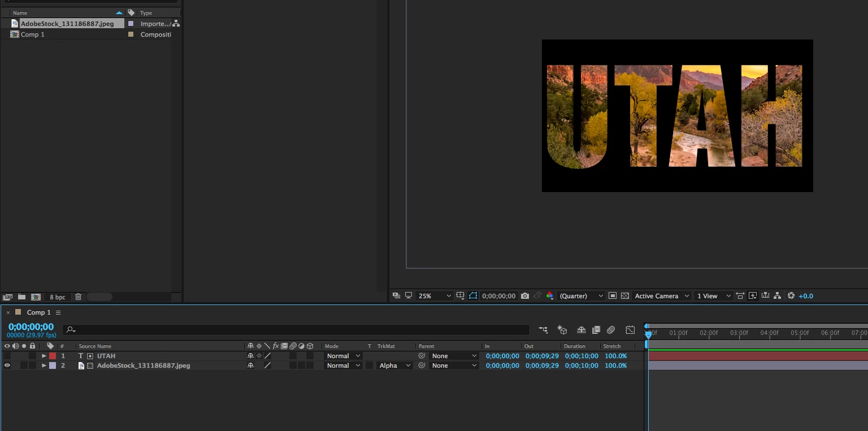Image resolution: width=868 pixels, height=431 pixels.
Task: Toggle the Draft 3D icon in the timeline
Action: (x=562, y=330)
